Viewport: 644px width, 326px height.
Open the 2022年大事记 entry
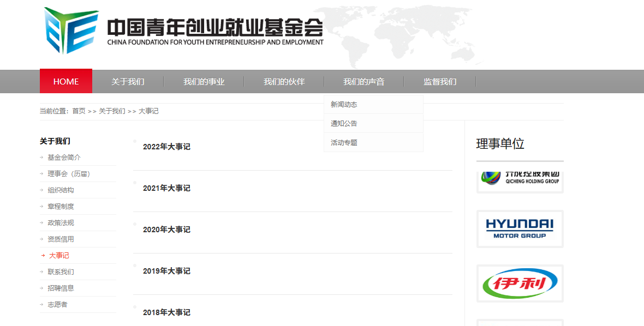(x=166, y=147)
